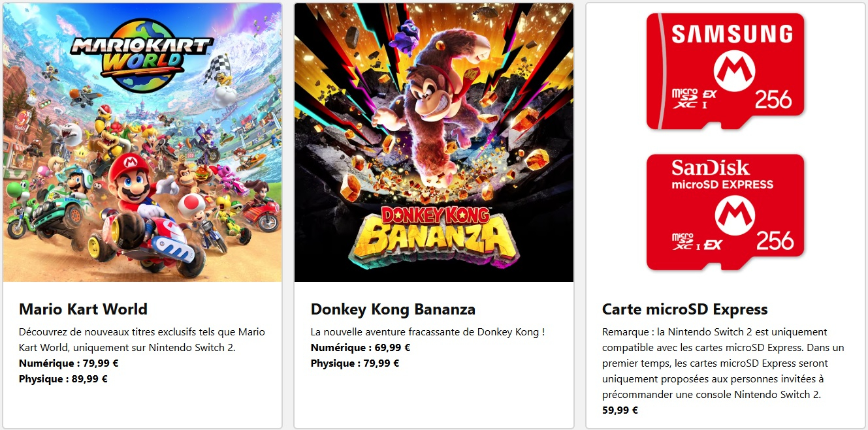
Task: Click Donkey Kong Bananza physical price 79,99 €
Action: 355,363
